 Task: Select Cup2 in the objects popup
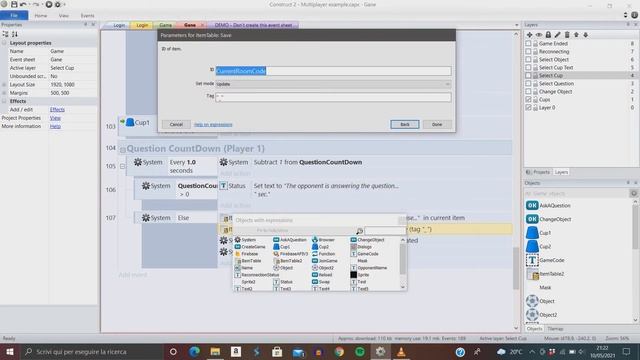click(x=320, y=247)
